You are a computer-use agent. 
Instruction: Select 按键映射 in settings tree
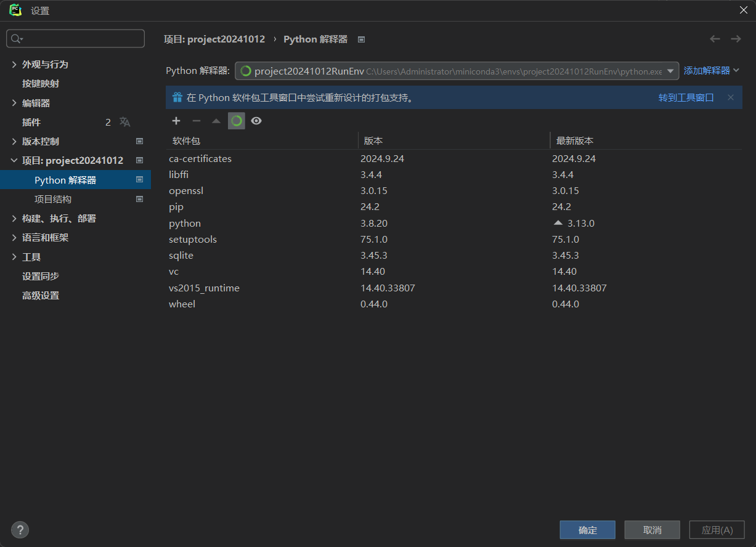point(41,84)
